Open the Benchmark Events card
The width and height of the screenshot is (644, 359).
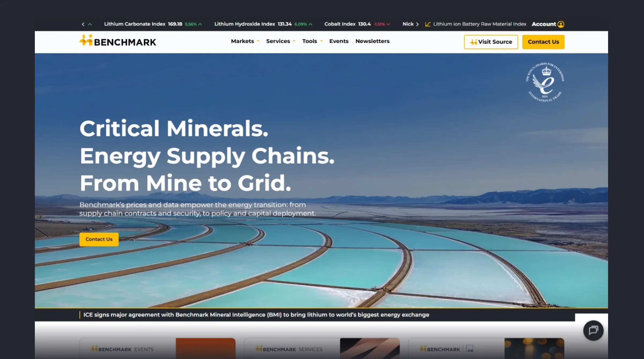coord(157,348)
